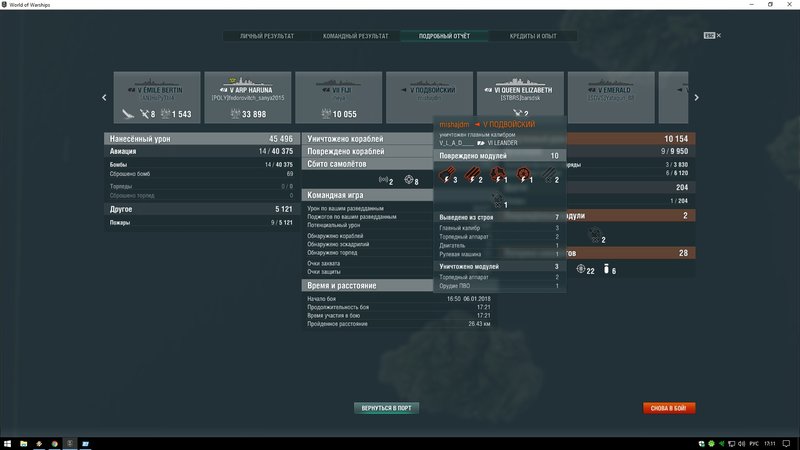Click torpedo icon on Émile Bertin card
This screenshot has width=800, height=450.
128,114
